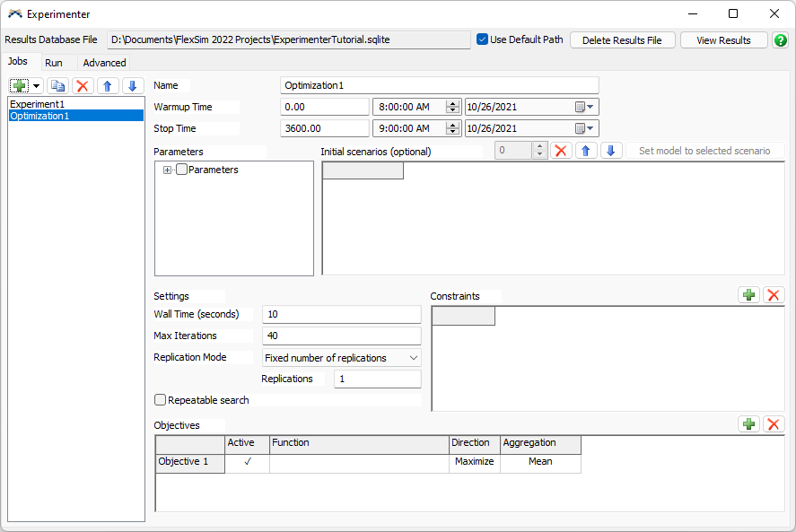Add a new constraint with plus icon
The image size is (796, 532).
point(748,295)
